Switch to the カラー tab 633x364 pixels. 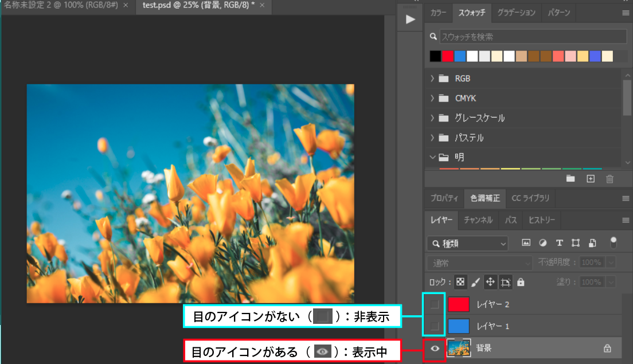tap(438, 13)
